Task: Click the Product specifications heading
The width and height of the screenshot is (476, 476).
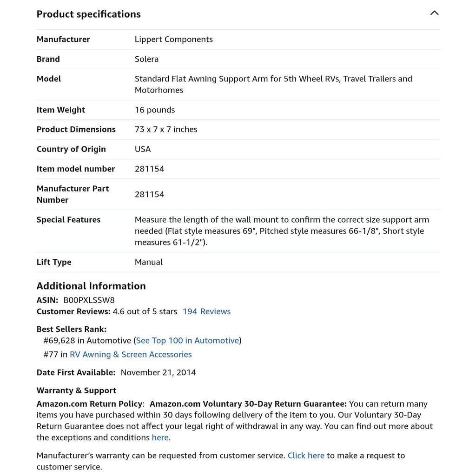Action: (89, 14)
